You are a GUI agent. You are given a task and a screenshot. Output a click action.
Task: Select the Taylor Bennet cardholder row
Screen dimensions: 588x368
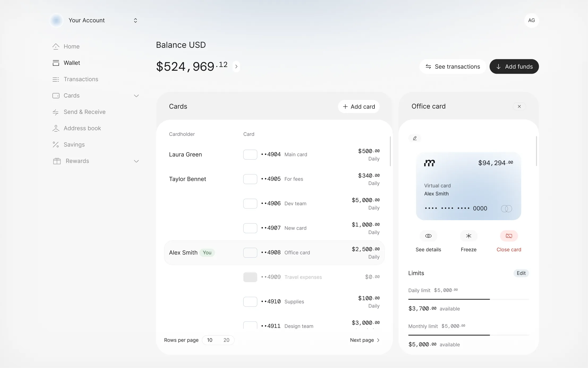point(274,179)
